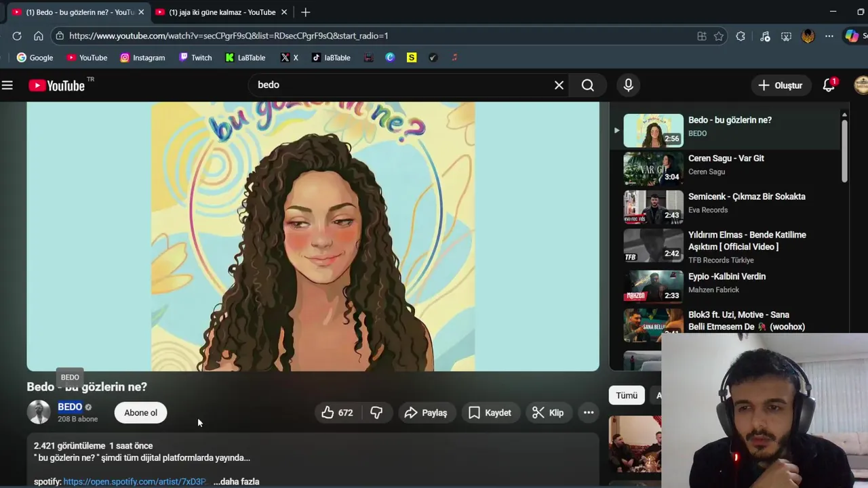Open BEDO channel avatar
The width and height of the screenshot is (868, 488).
(39, 412)
